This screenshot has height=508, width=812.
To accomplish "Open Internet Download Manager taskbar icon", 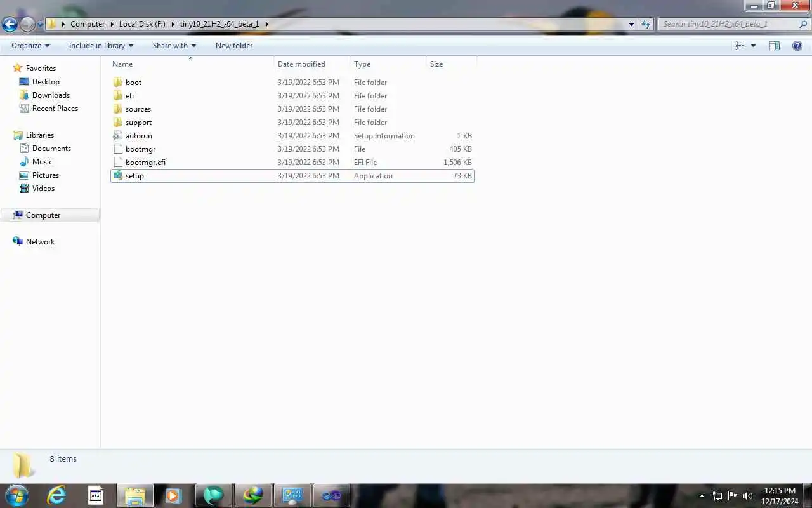I will click(252, 495).
